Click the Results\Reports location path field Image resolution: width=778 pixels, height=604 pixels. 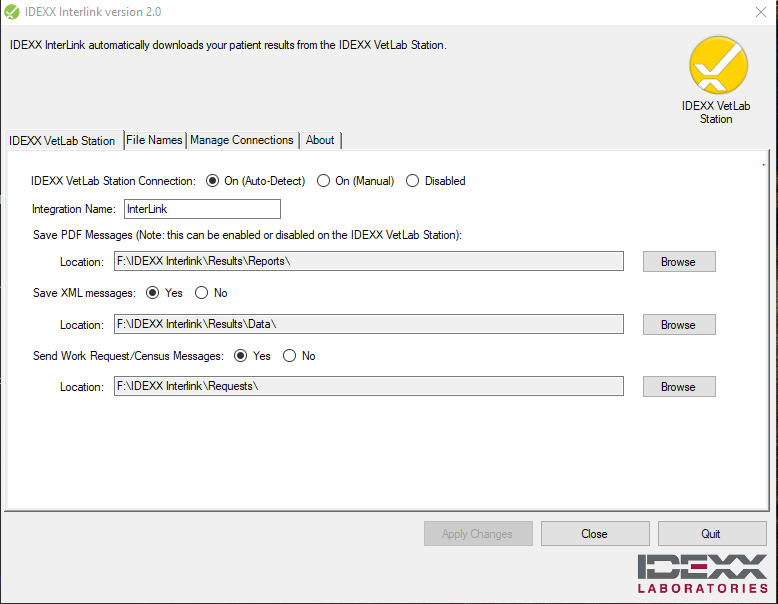369,261
